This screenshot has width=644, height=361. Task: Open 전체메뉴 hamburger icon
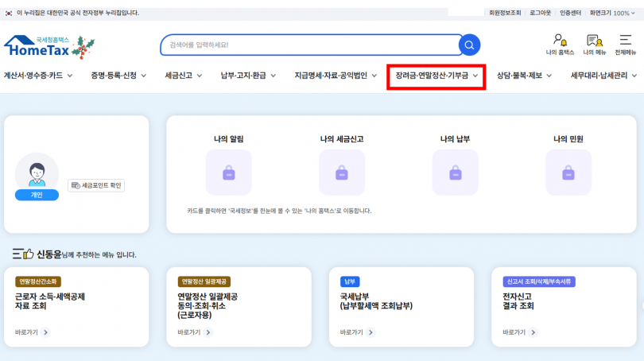pos(625,45)
